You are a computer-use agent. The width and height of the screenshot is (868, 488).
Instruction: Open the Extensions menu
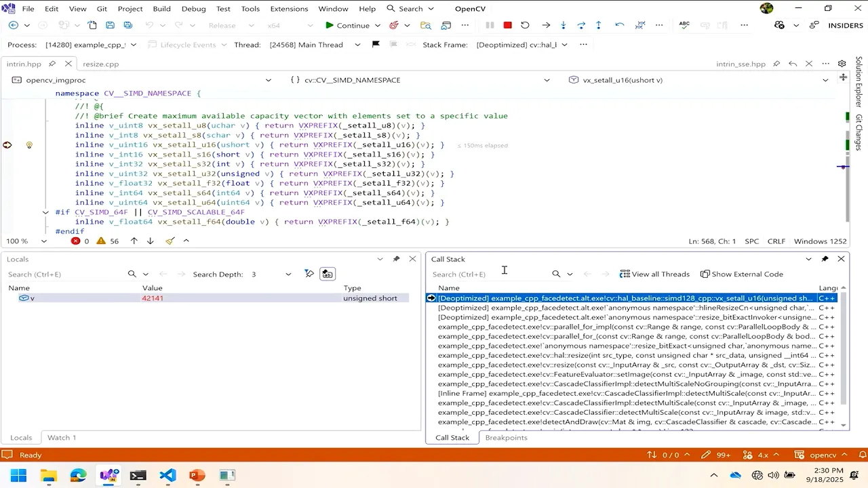click(289, 9)
